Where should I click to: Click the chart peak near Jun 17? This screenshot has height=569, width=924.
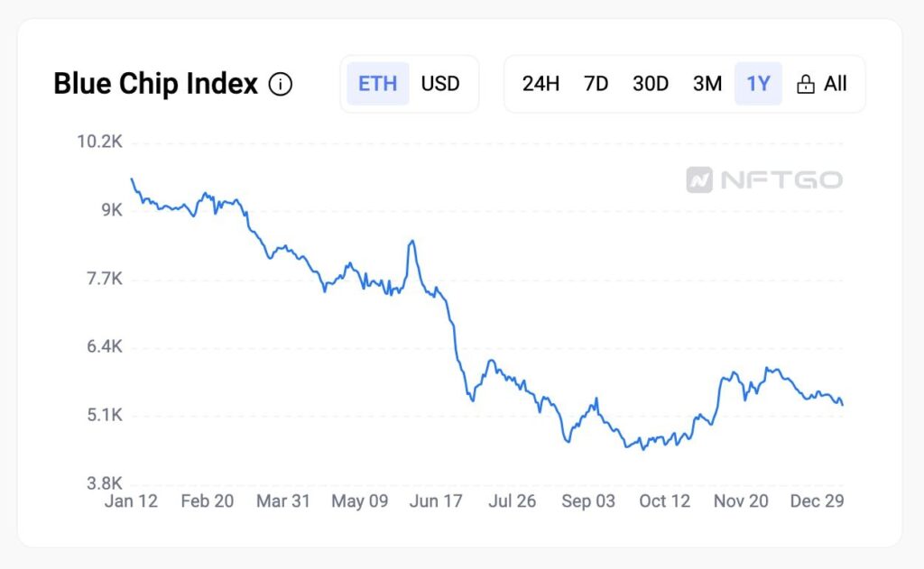point(411,242)
